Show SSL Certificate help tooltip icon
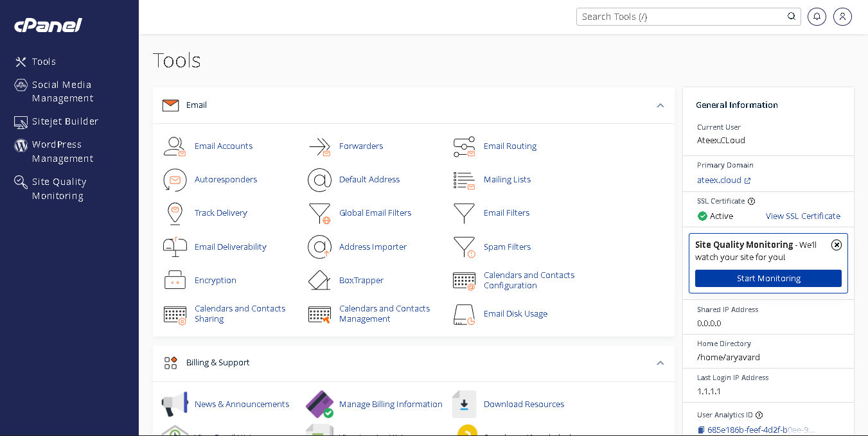Image resolution: width=868 pixels, height=436 pixels. point(752,202)
